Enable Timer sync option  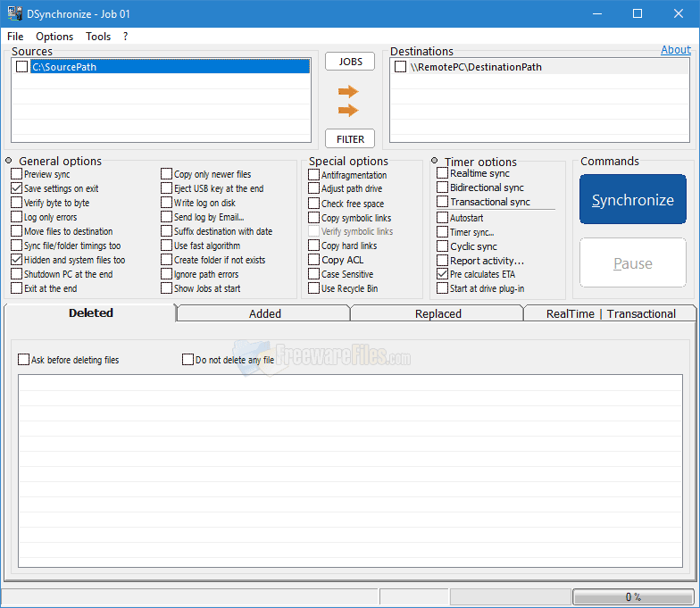click(x=443, y=232)
